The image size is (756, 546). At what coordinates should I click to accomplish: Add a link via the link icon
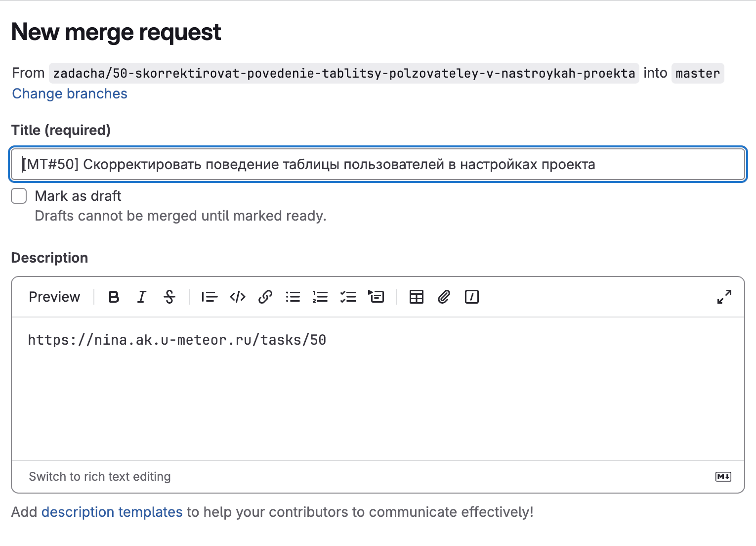coord(265,297)
